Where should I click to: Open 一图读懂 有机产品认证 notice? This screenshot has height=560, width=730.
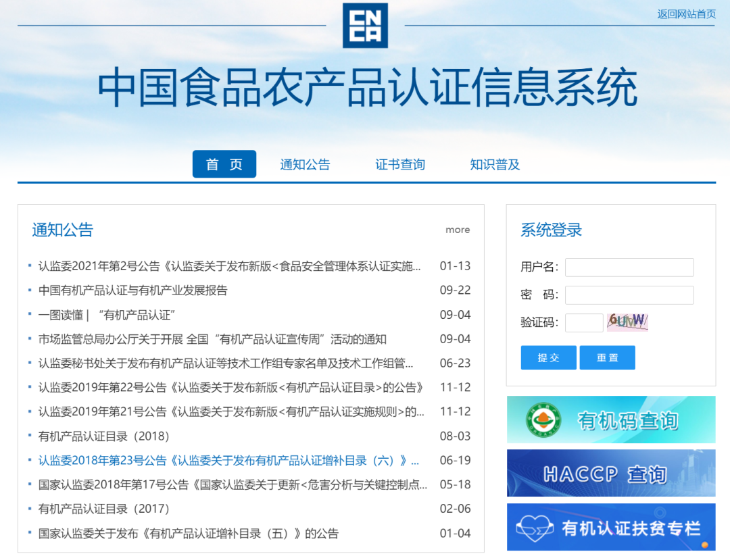pos(107,315)
